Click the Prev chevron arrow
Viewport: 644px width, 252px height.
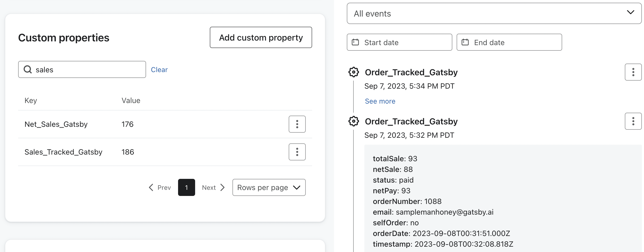click(151, 187)
